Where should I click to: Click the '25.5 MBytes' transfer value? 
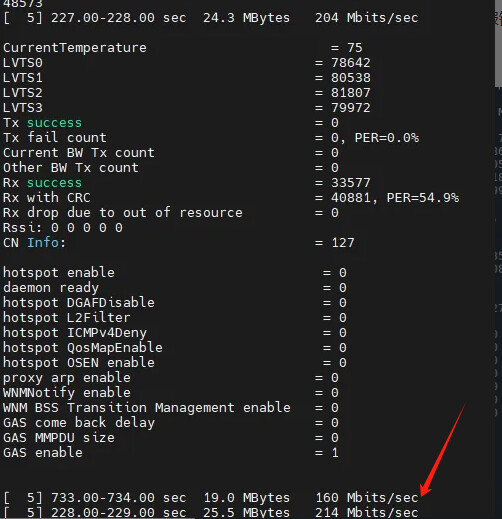(x=247, y=513)
